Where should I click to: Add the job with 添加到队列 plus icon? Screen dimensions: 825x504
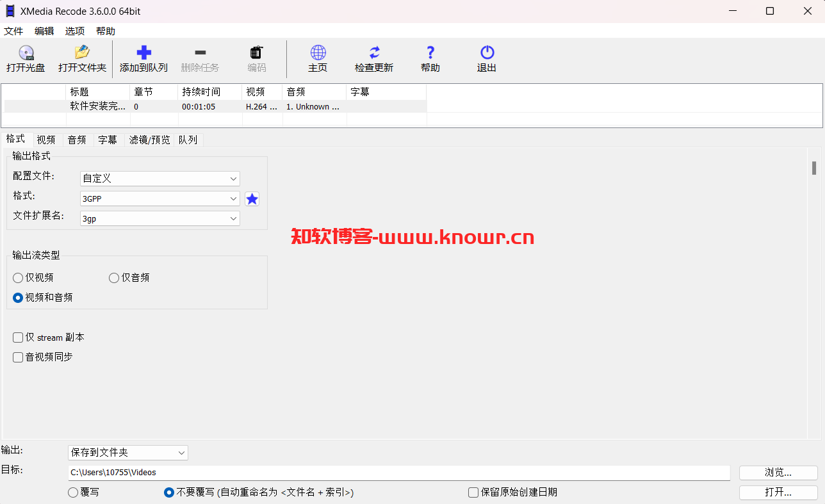click(x=144, y=53)
